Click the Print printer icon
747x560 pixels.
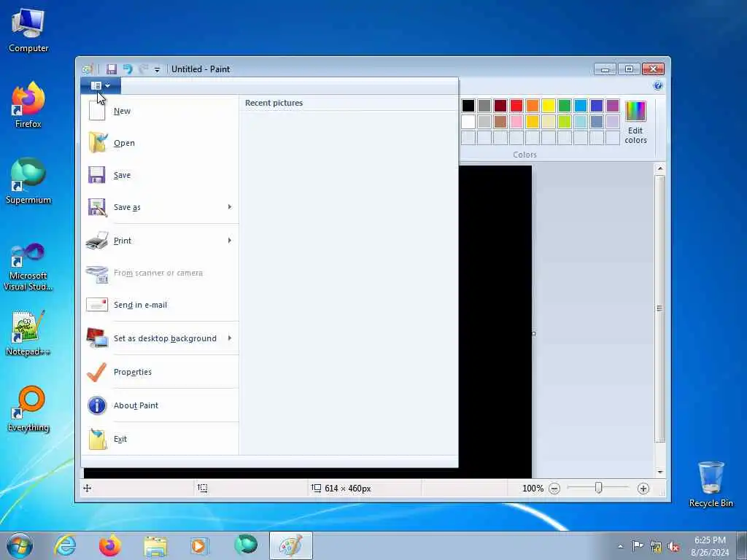click(x=97, y=241)
